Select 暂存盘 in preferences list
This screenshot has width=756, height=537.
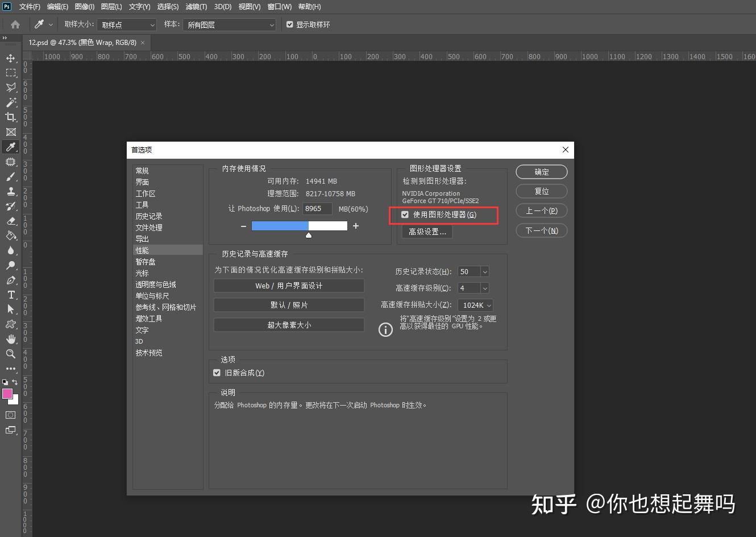click(168, 262)
